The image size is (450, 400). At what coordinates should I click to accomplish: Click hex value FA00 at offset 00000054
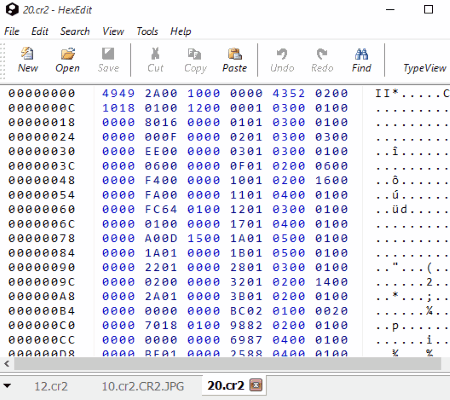click(161, 195)
